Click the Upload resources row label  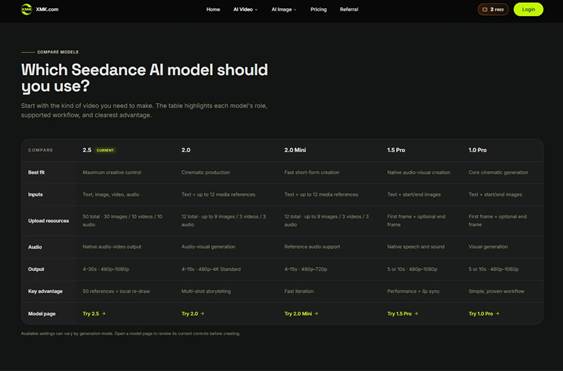(x=48, y=221)
